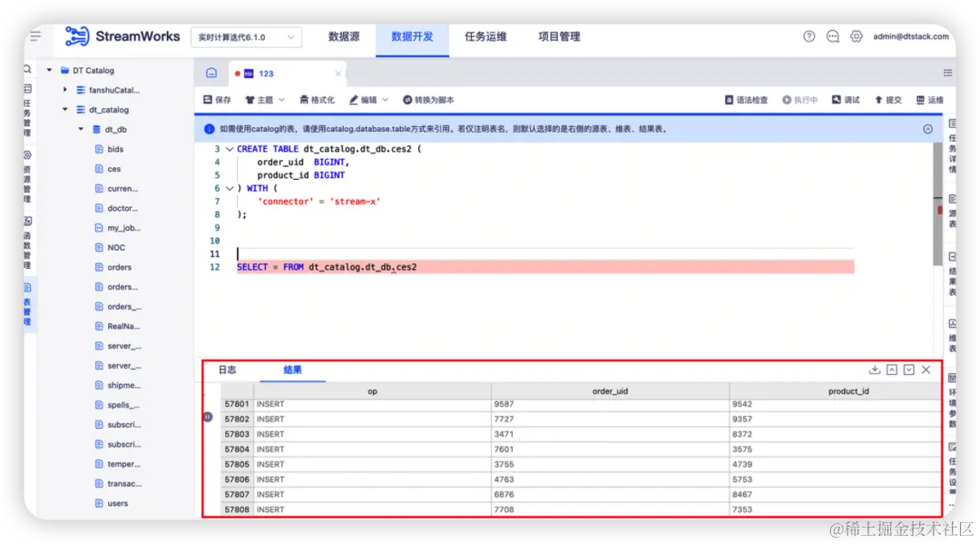Switch to 数据源 top menu
Image resolution: width=980 pixels, height=544 pixels.
tap(344, 36)
